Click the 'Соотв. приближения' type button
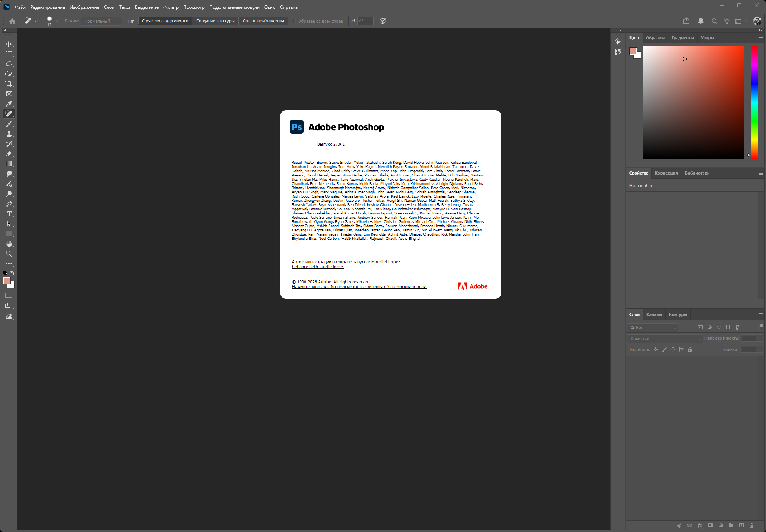This screenshot has height=532, width=766. point(263,21)
